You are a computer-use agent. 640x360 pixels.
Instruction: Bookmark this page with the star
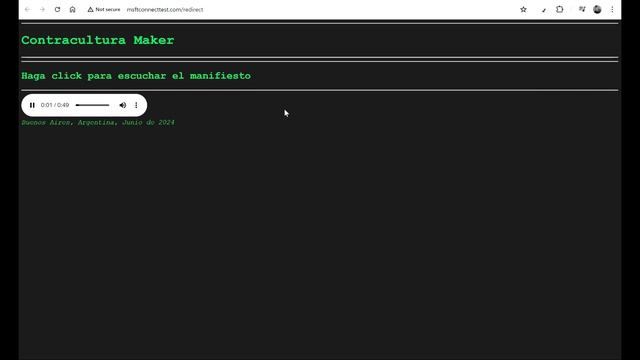click(523, 9)
